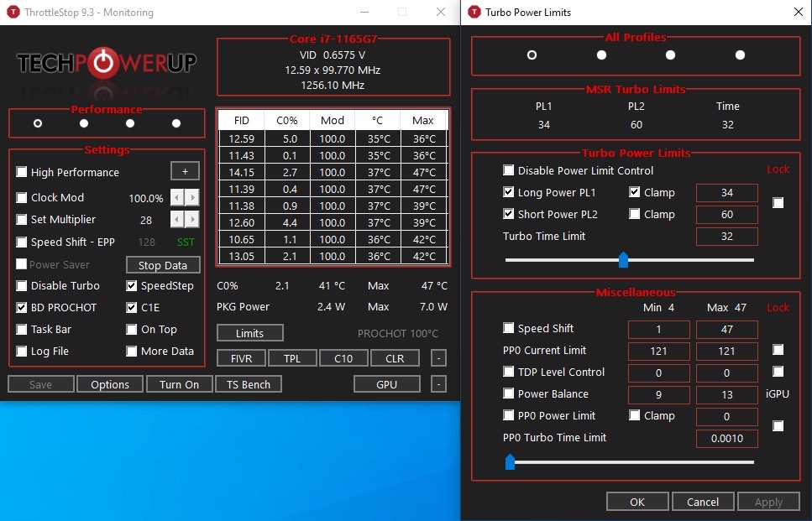Enable the High Performance checkbox
The width and height of the screenshot is (812, 521).
[21, 172]
